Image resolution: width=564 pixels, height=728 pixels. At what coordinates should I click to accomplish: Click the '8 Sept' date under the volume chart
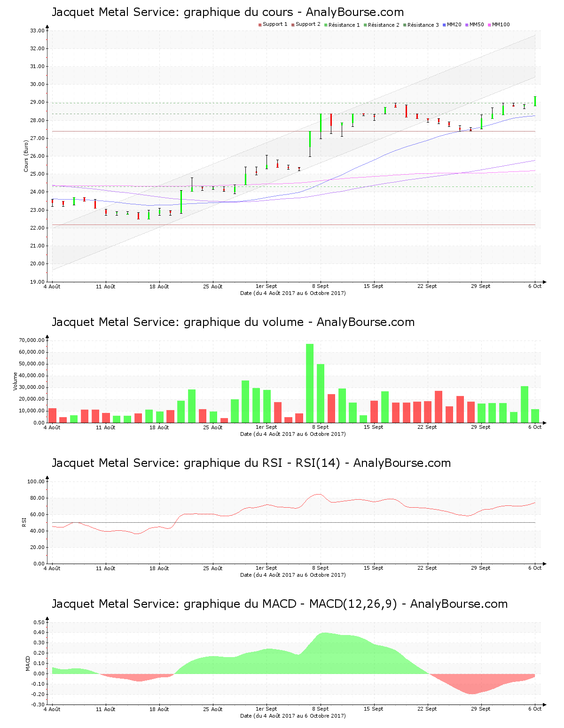(321, 427)
